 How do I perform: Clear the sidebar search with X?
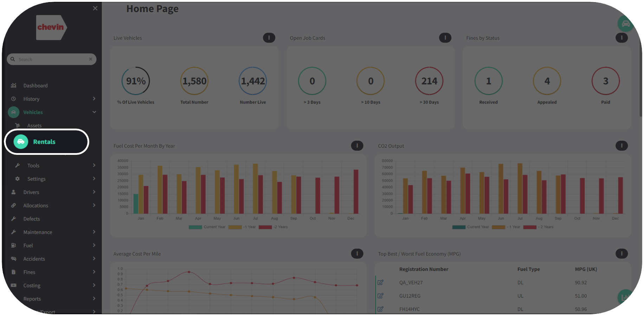pos(91,59)
